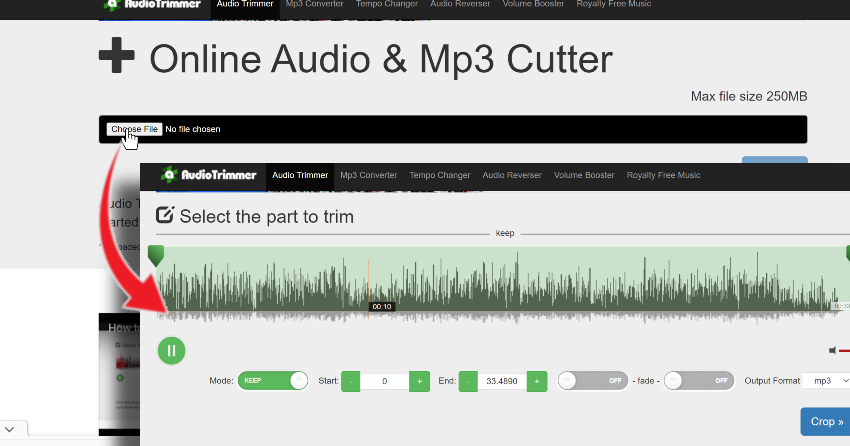The height and width of the screenshot is (446, 850).
Task: Enable the fade-in switch left of 'fade'
Action: coord(593,380)
